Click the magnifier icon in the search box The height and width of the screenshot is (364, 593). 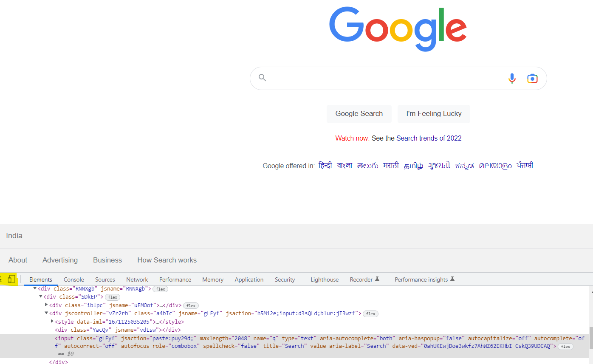262,78
